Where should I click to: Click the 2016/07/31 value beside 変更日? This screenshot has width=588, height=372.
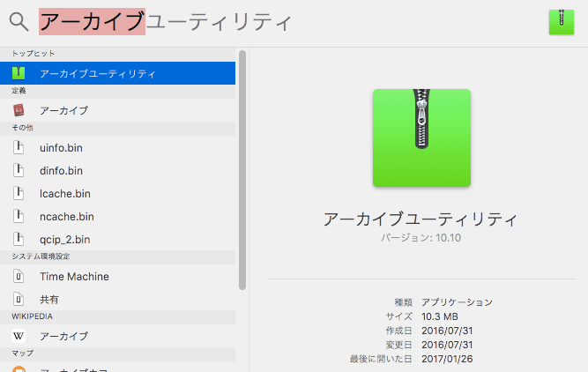(447, 345)
